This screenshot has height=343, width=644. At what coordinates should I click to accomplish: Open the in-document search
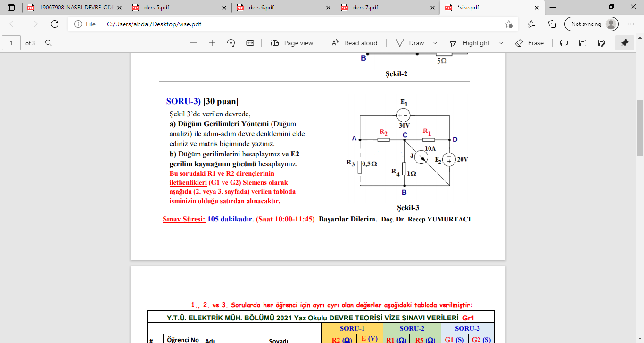49,43
